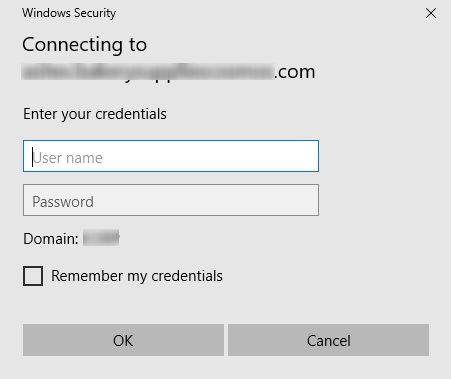Focus the User name input field

(x=171, y=156)
